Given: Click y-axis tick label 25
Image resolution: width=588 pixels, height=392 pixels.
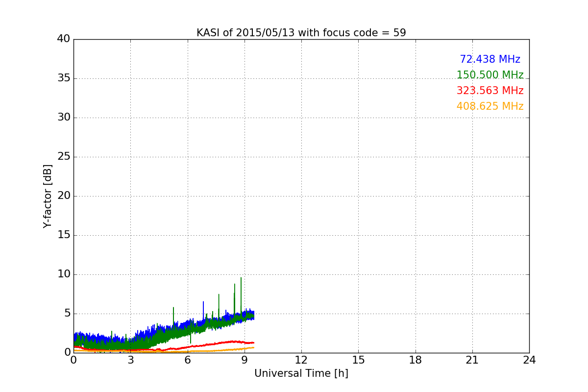Looking at the screenshot, I should point(64,156).
